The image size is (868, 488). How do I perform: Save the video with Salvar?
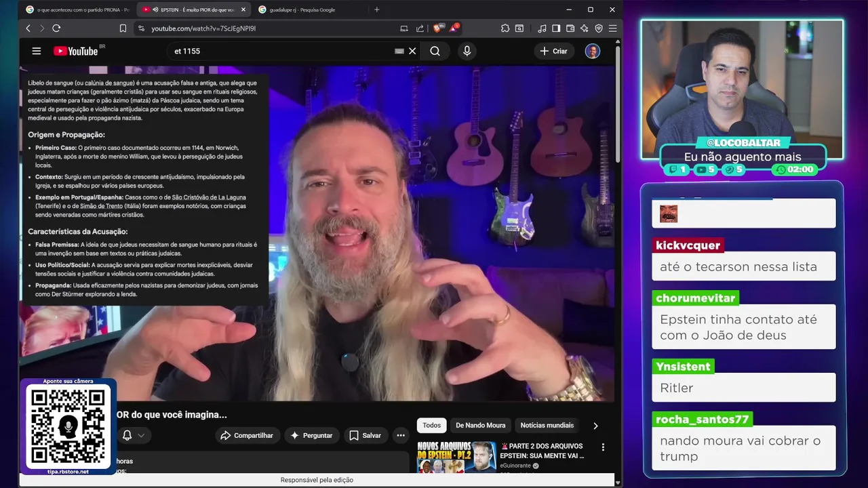365,436
